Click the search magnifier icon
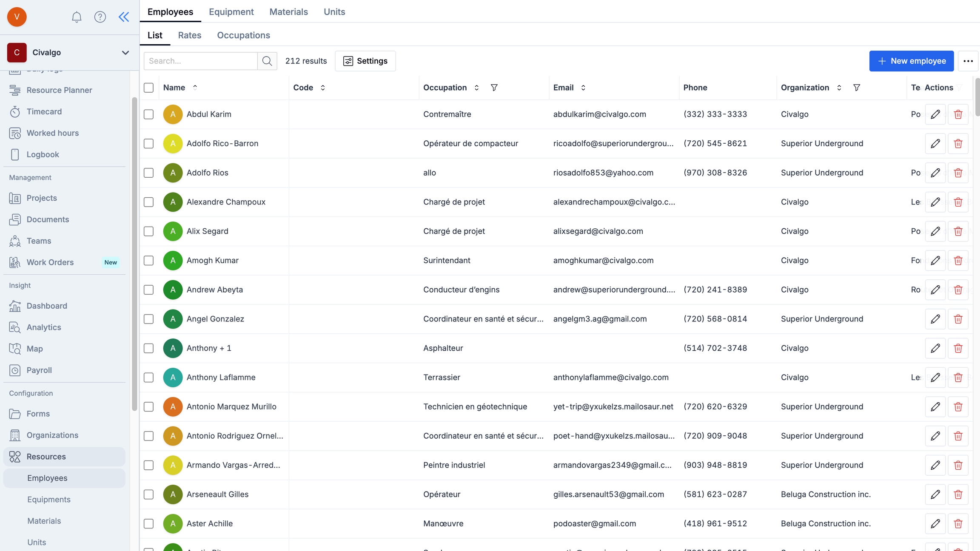Screen dimensions: 980x551 (267, 61)
